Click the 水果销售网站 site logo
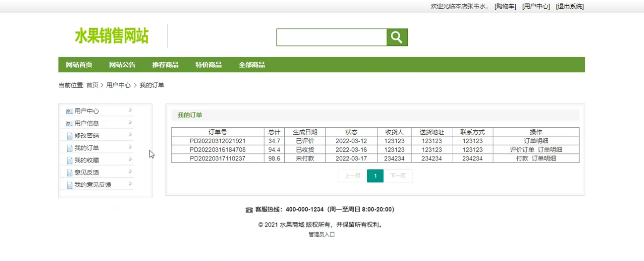 click(x=111, y=36)
